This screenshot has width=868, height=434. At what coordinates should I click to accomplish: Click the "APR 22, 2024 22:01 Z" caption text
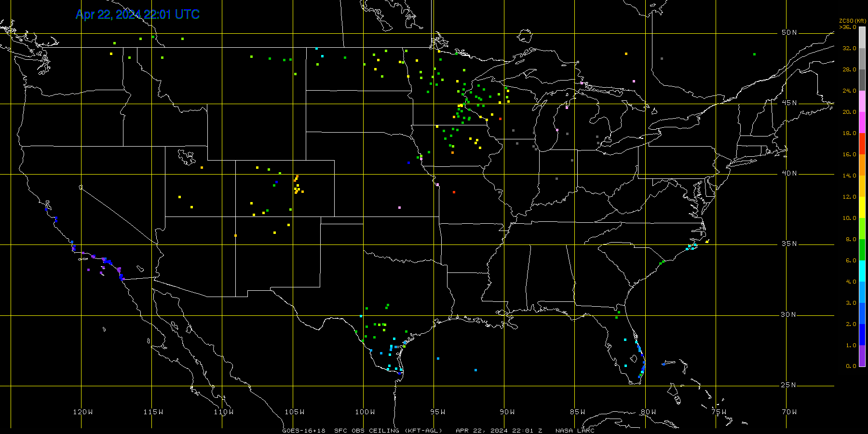point(499,431)
